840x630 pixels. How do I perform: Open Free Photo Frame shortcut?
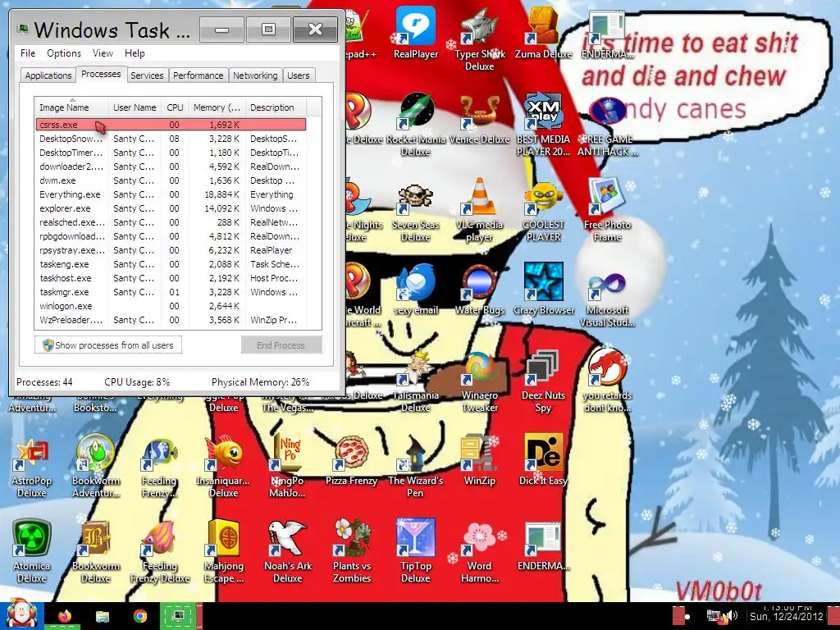click(607, 210)
